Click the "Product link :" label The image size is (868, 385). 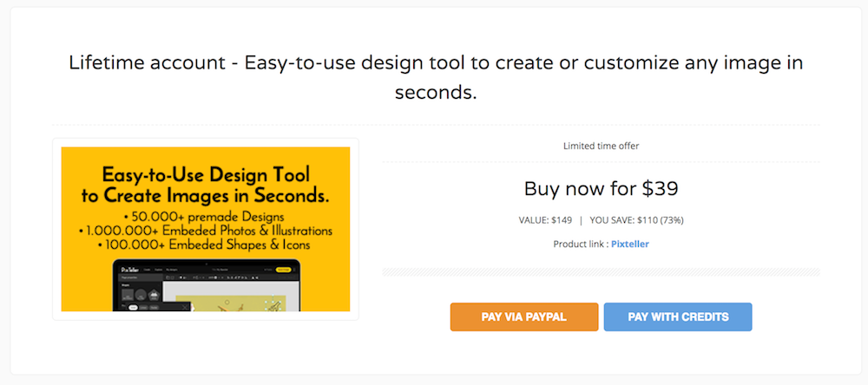tap(579, 244)
